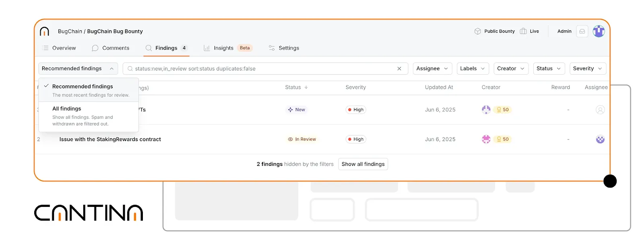Switch to the Findings tab
This screenshot has width=644, height=250.
point(166,48)
